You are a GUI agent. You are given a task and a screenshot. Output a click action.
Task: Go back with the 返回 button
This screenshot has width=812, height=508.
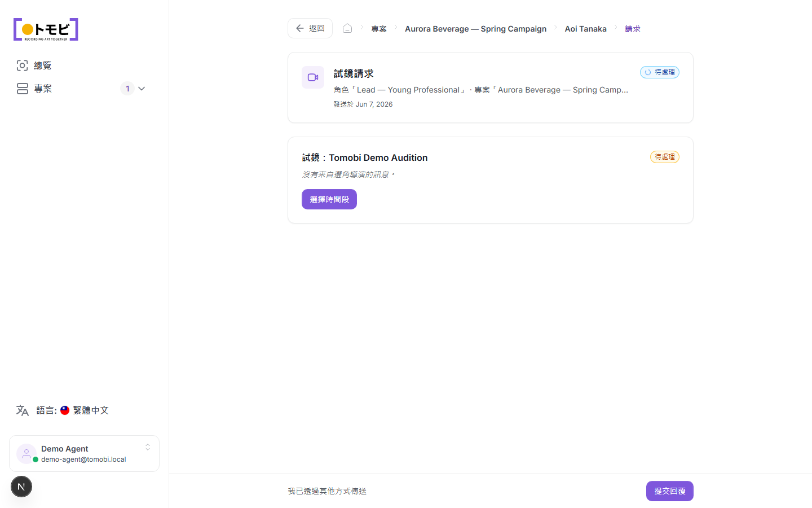pyautogui.click(x=310, y=28)
